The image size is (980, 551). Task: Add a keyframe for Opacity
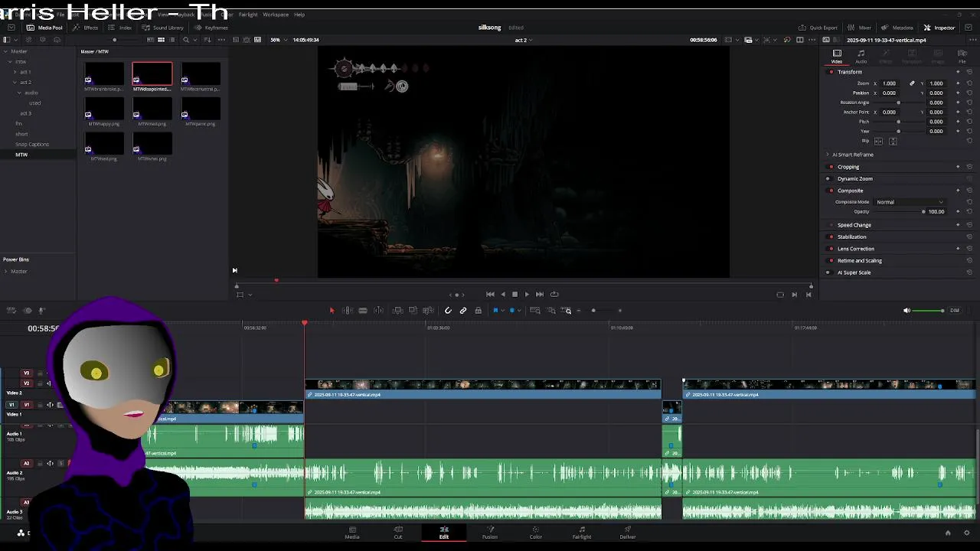958,211
